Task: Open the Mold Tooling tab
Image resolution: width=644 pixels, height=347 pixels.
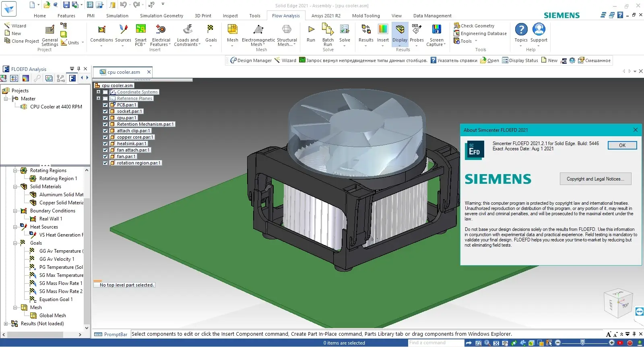Action: coord(366,16)
